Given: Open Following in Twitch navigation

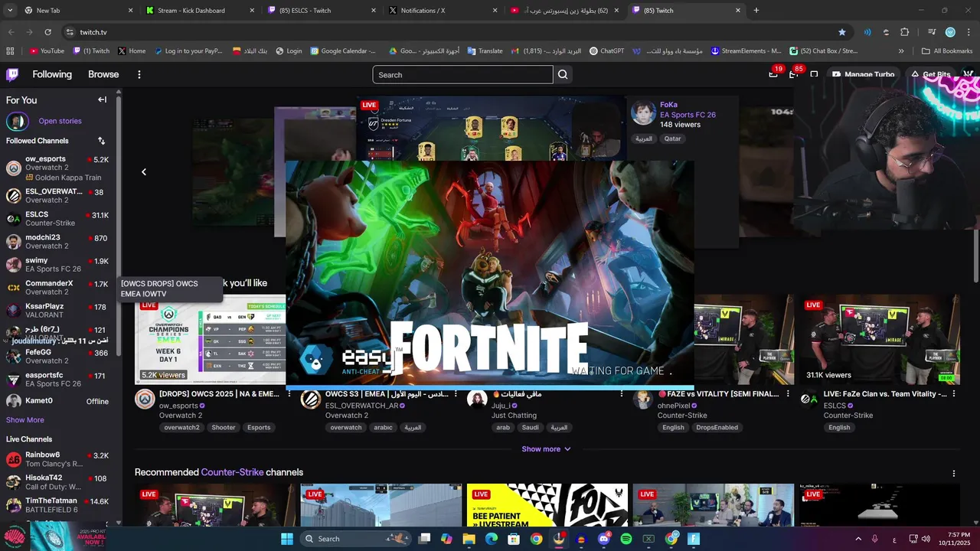Looking at the screenshot, I should tap(52, 74).
